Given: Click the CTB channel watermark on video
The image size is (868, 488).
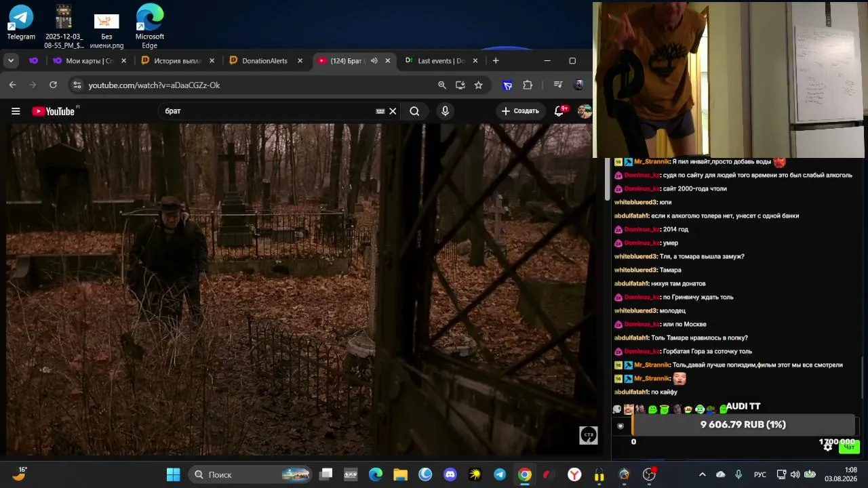Looking at the screenshot, I should click(588, 435).
